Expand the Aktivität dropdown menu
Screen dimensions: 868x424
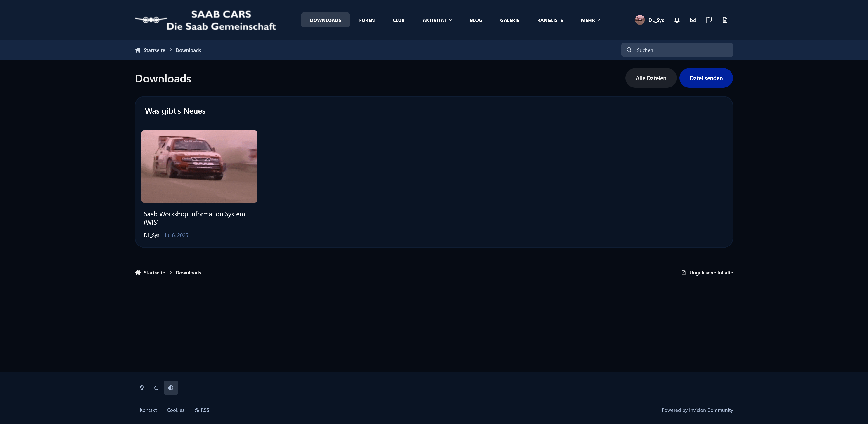pyautogui.click(x=437, y=20)
